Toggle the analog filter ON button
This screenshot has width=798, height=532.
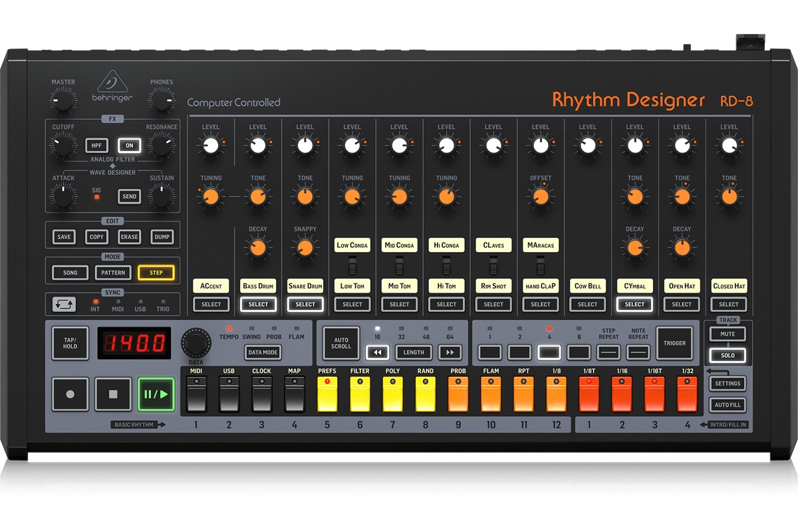pos(129,146)
